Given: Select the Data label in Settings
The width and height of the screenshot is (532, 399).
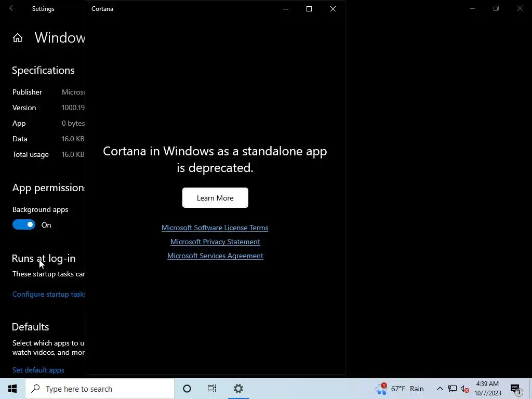Looking at the screenshot, I should pyautogui.click(x=20, y=139).
